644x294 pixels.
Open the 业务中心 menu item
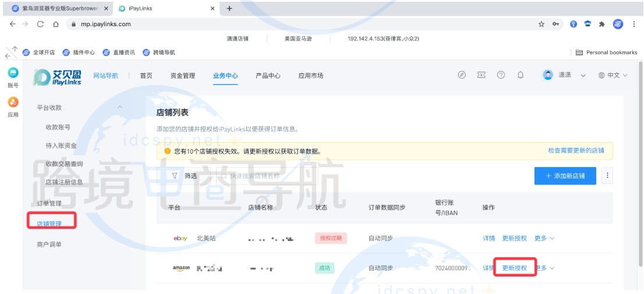[225, 76]
